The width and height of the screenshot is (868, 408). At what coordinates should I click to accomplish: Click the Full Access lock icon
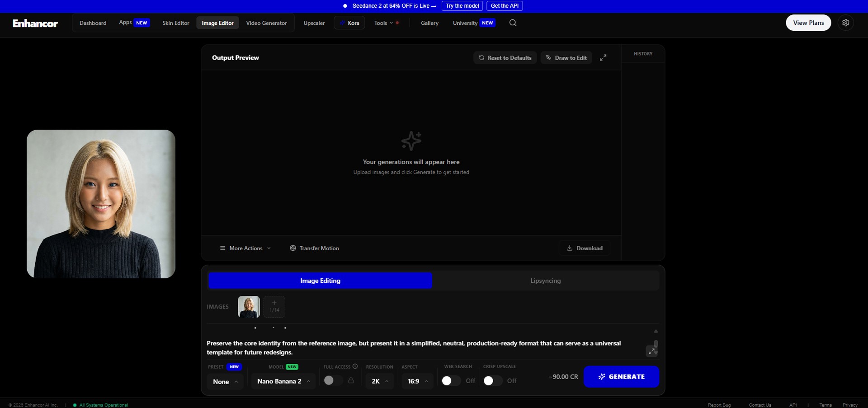pyautogui.click(x=351, y=380)
